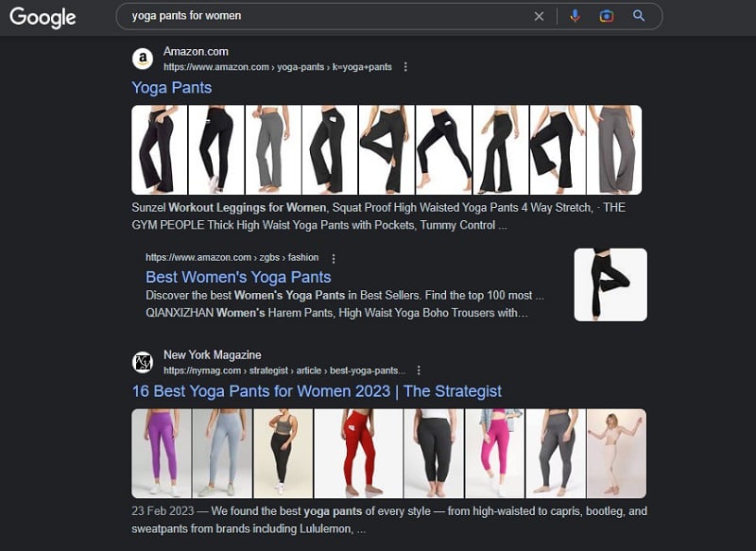Screen dimensions: 756x551
Task: Open Amazon thumbnail of striding black leggings
Action: point(443,150)
